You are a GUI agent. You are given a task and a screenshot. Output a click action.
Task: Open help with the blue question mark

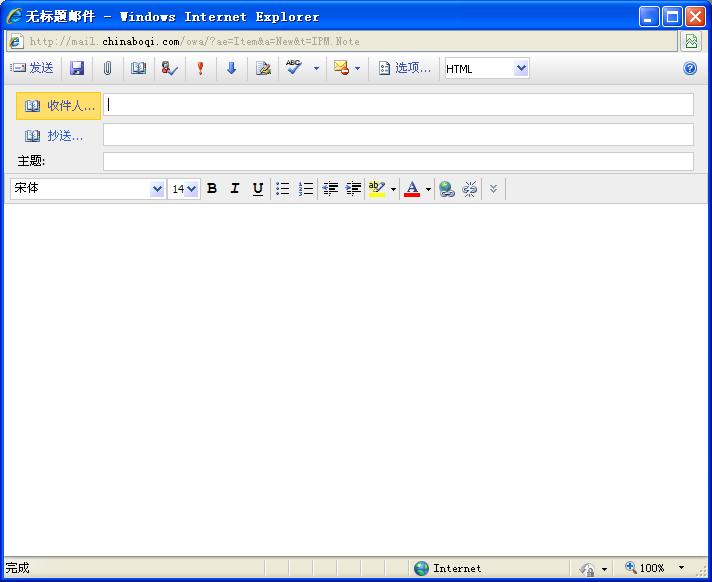[x=690, y=69]
